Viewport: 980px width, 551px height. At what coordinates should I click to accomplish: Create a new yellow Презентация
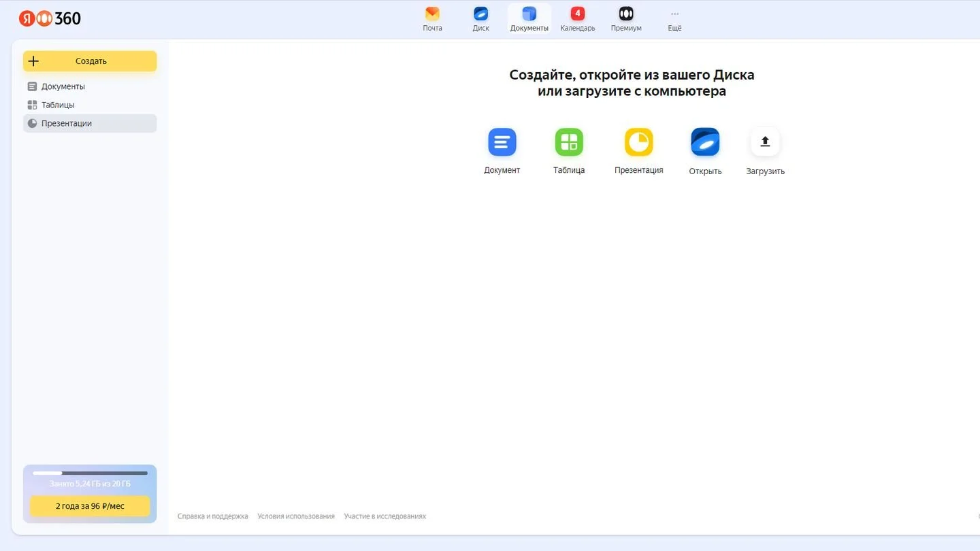(x=639, y=142)
